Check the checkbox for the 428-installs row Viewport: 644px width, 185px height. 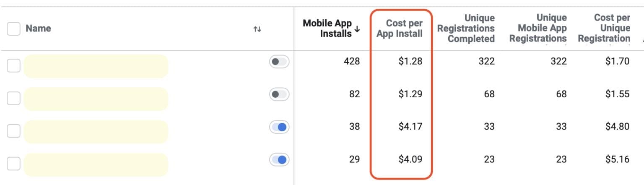(13, 65)
